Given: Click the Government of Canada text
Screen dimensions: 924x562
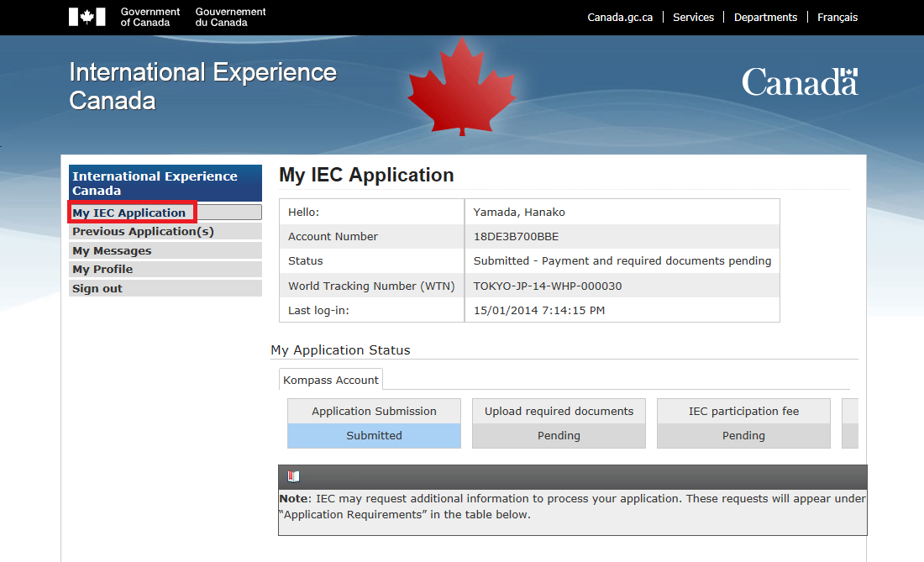Looking at the screenshot, I should (x=150, y=17).
